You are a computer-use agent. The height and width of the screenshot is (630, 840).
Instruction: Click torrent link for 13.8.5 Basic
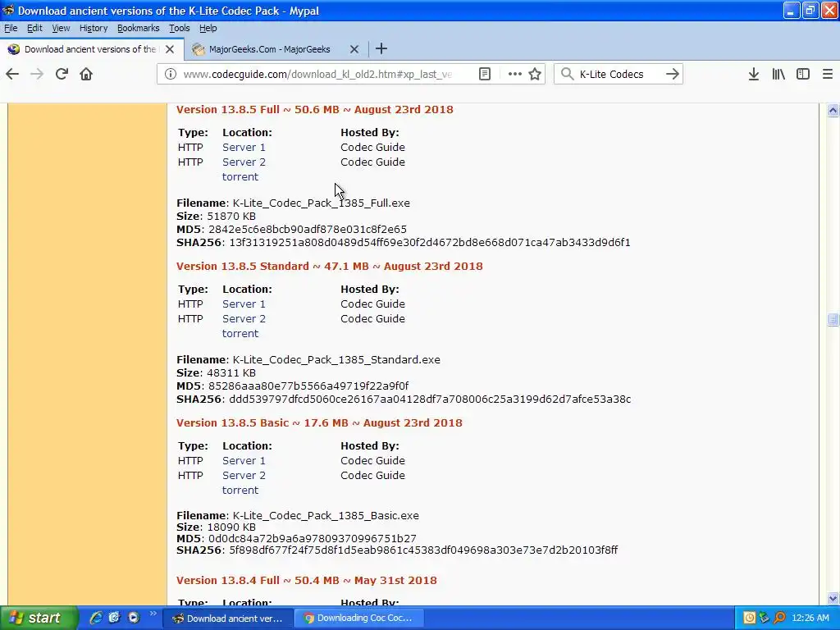(240, 491)
